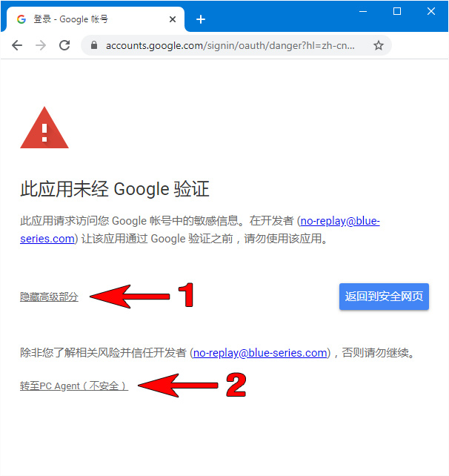Close the Google sign-in tab

(173, 19)
